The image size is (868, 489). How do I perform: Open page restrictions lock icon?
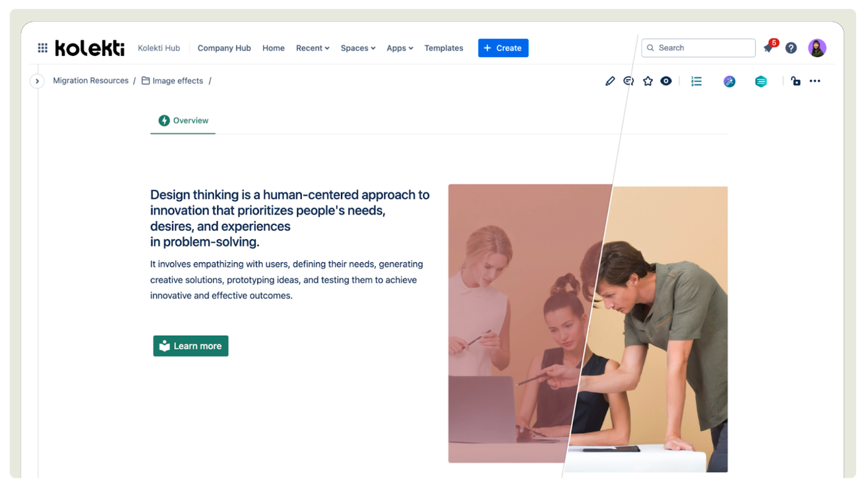pos(795,81)
